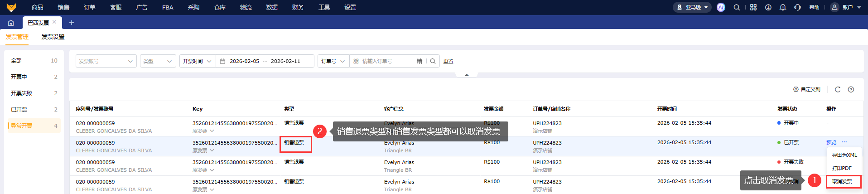Expand 原发票 in the 开票中 row
This screenshot has width=868, height=194.
(203, 131)
